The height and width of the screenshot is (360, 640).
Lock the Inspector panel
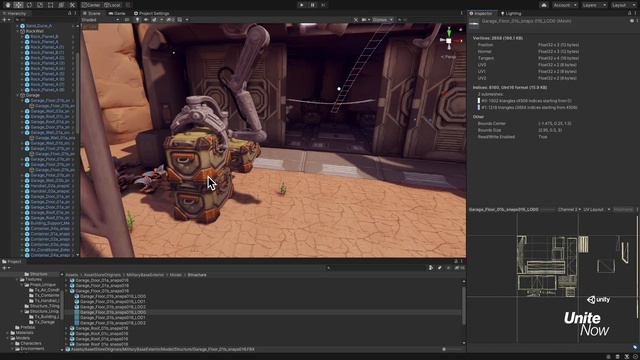[629, 13]
